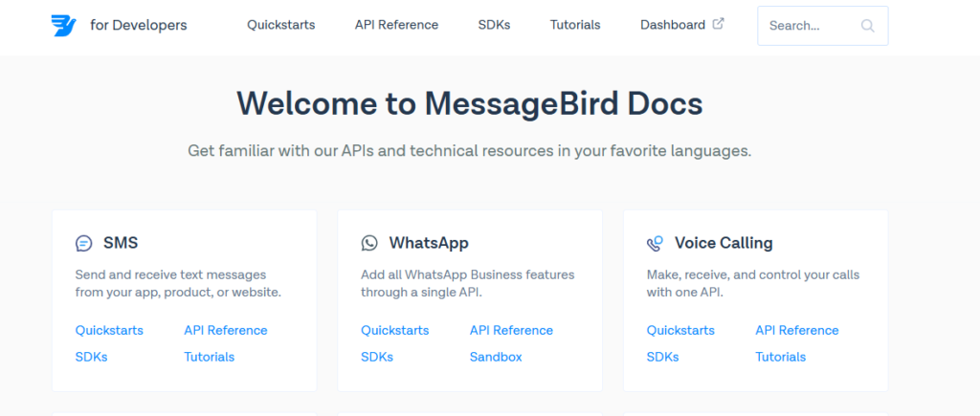980x416 pixels.
Task: Open the Voice Calling SDKs link
Action: 662,357
